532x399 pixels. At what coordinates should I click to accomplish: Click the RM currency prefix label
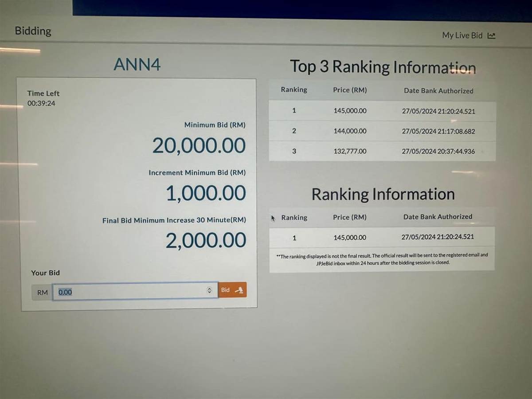click(43, 293)
